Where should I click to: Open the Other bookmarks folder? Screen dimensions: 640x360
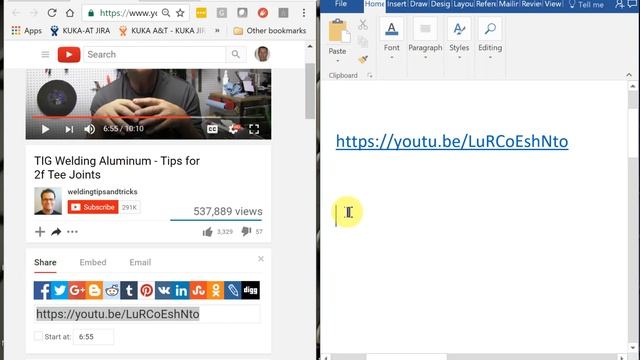[269, 31]
